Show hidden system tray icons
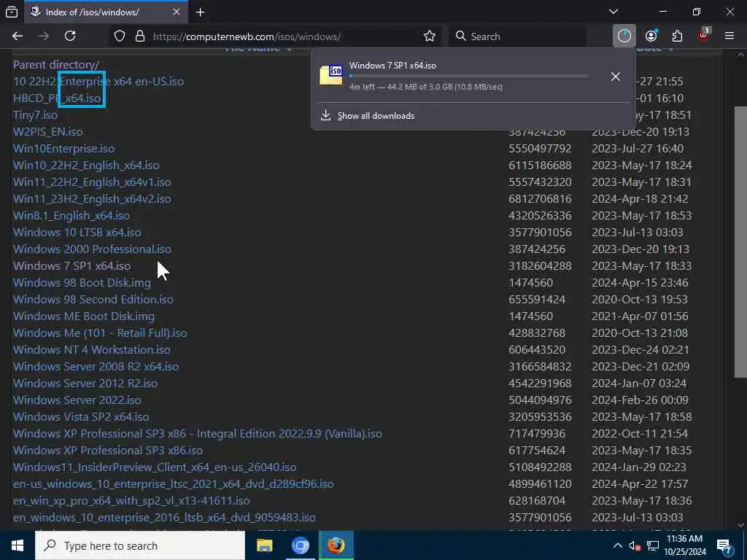Viewport: 747px width, 560px height. [617, 545]
